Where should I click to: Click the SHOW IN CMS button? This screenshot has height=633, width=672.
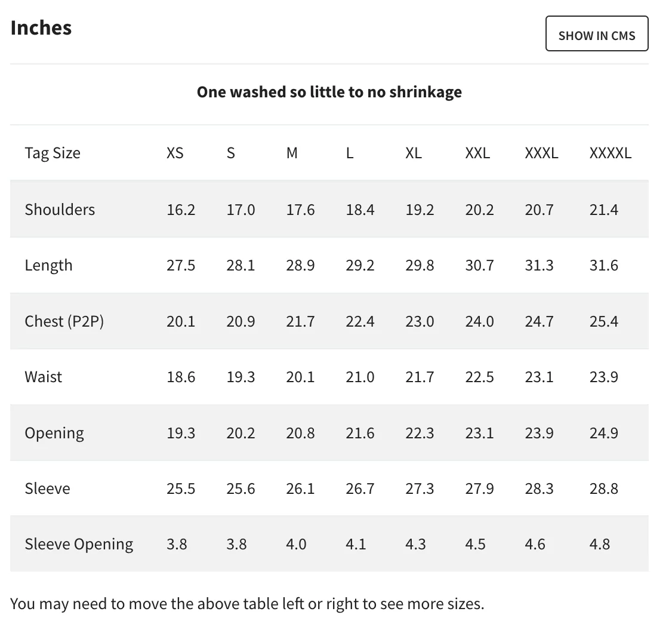(x=596, y=34)
